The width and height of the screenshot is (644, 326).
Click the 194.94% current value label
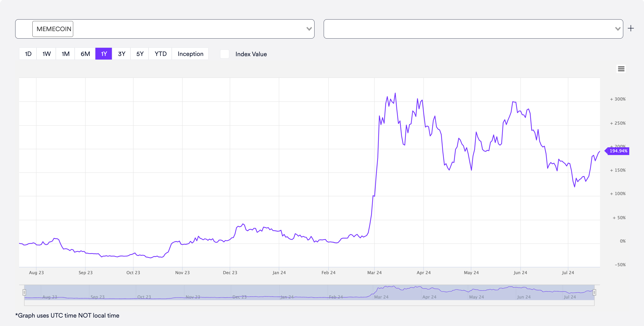(x=618, y=151)
